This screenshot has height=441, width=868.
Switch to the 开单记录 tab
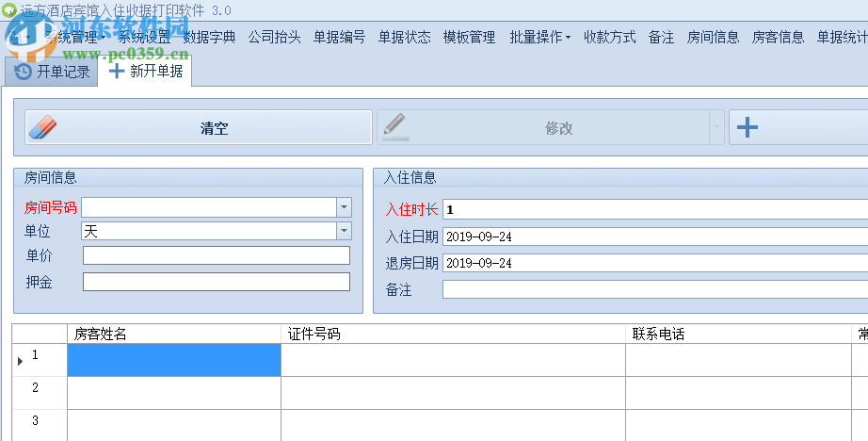click(52, 72)
